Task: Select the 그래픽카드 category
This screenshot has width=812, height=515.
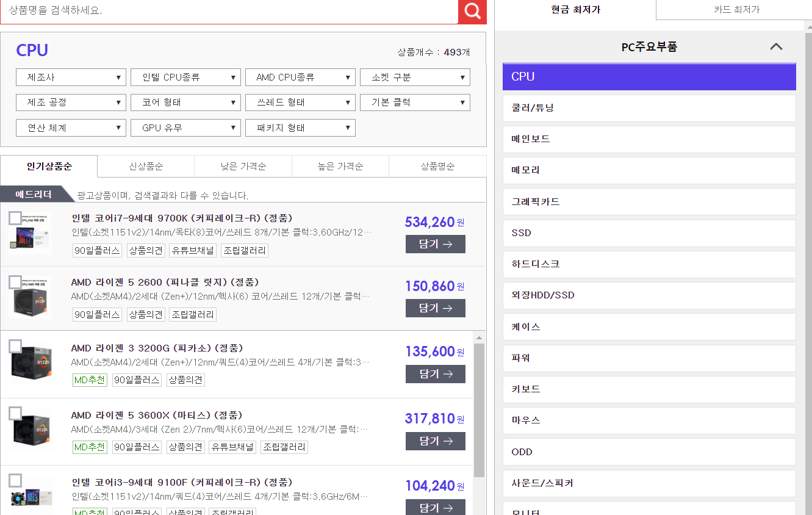Action: pyautogui.click(x=649, y=201)
